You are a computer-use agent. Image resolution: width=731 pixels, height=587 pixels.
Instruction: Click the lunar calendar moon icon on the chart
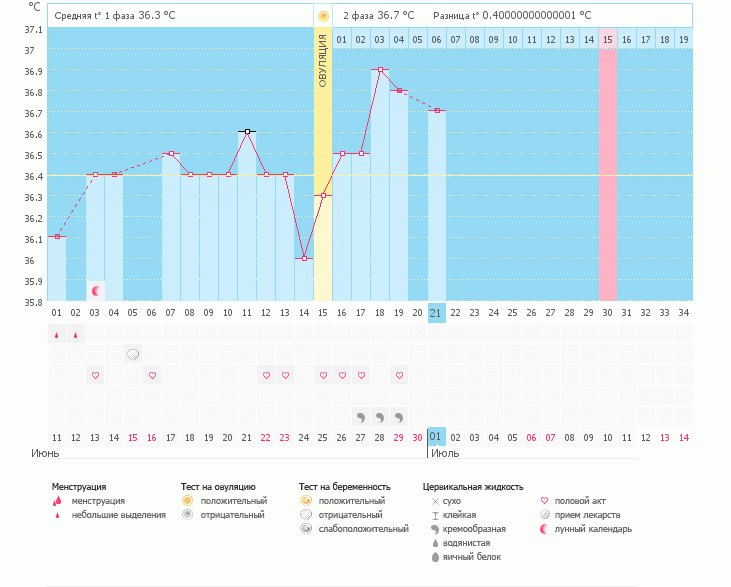tap(96, 291)
